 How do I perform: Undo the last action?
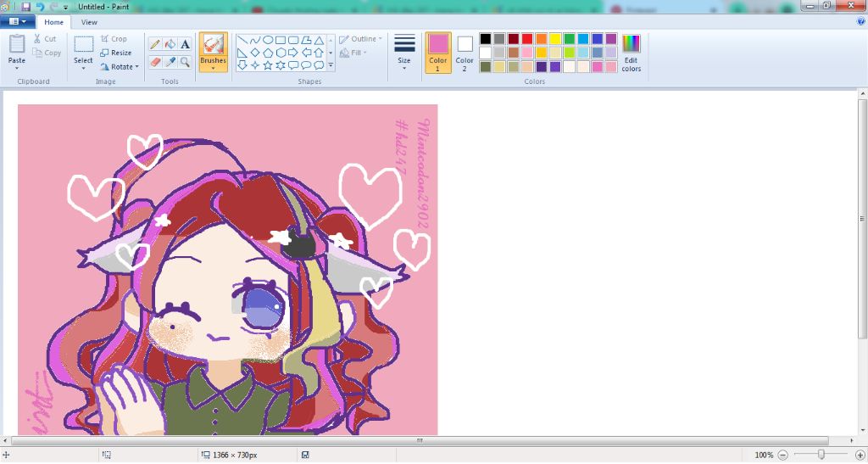tap(40, 7)
